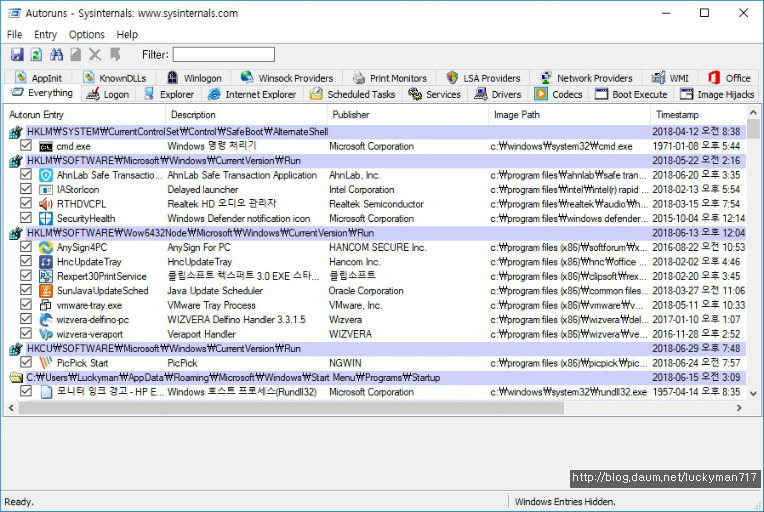Sort by the Description column header
Screen dimensions: 764x512
(x=247, y=115)
